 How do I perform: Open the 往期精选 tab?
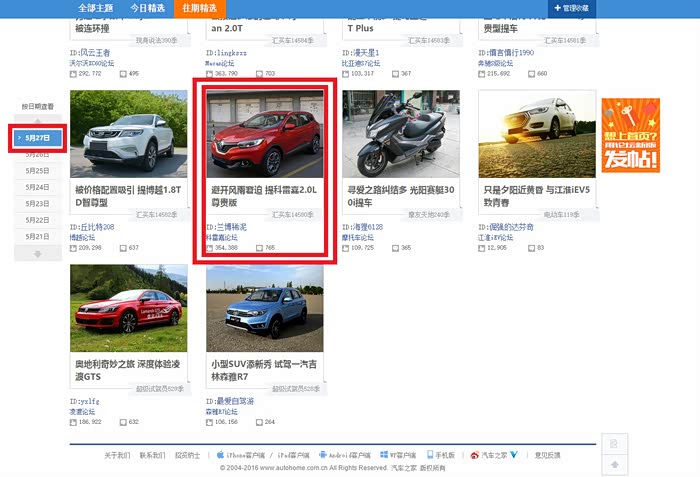click(x=198, y=8)
